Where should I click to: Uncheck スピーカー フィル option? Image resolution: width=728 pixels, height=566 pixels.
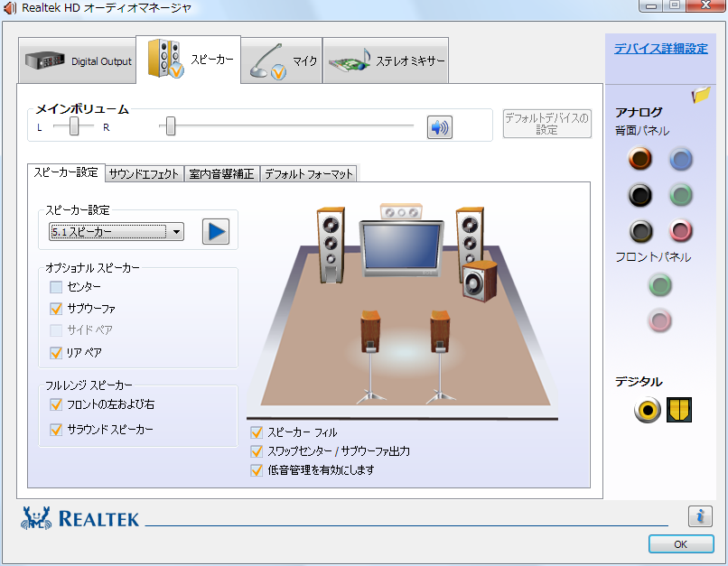pos(257,432)
